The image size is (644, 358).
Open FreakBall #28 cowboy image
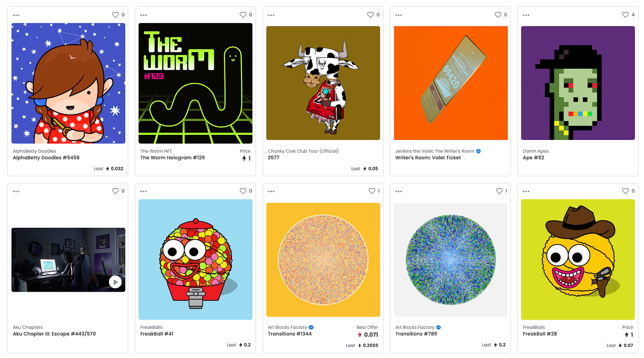[578, 260]
